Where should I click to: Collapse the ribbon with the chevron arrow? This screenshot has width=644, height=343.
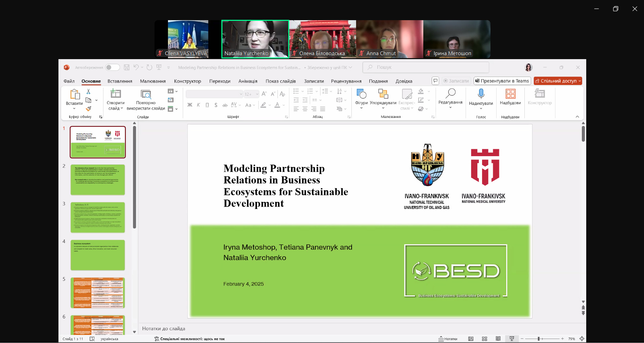(x=577, y=117)
